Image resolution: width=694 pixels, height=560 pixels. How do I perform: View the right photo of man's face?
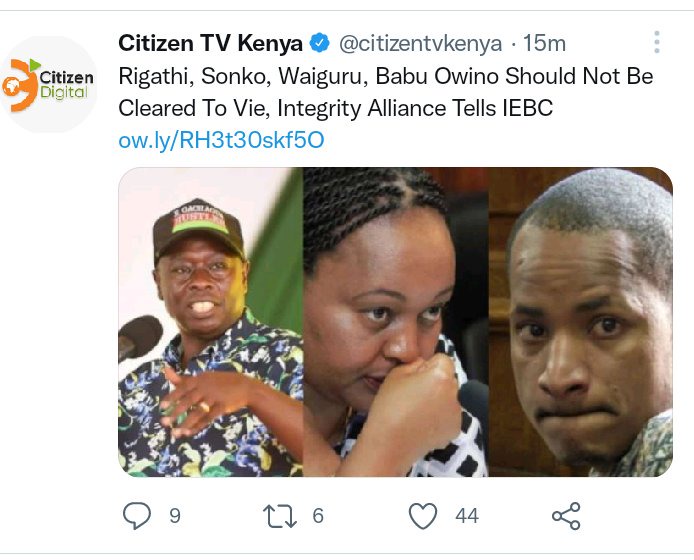[x=581, y=322]
